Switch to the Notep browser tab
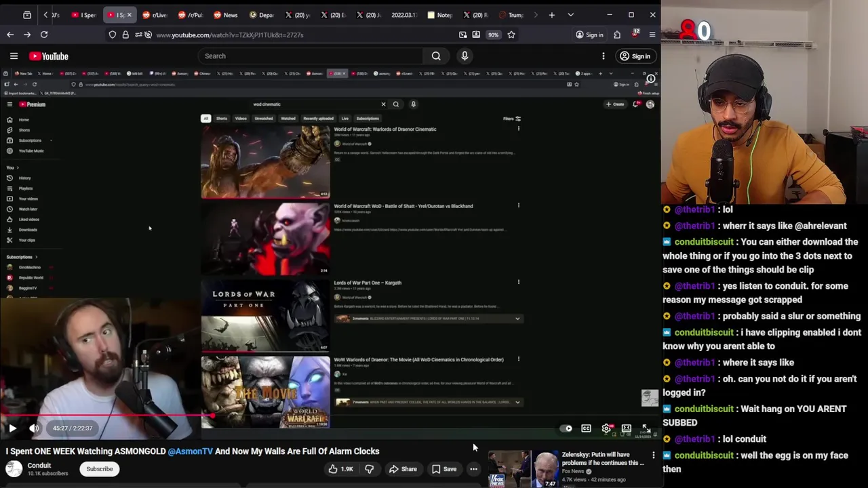Viewport: 868px width, 488px height. pos(439,15)
